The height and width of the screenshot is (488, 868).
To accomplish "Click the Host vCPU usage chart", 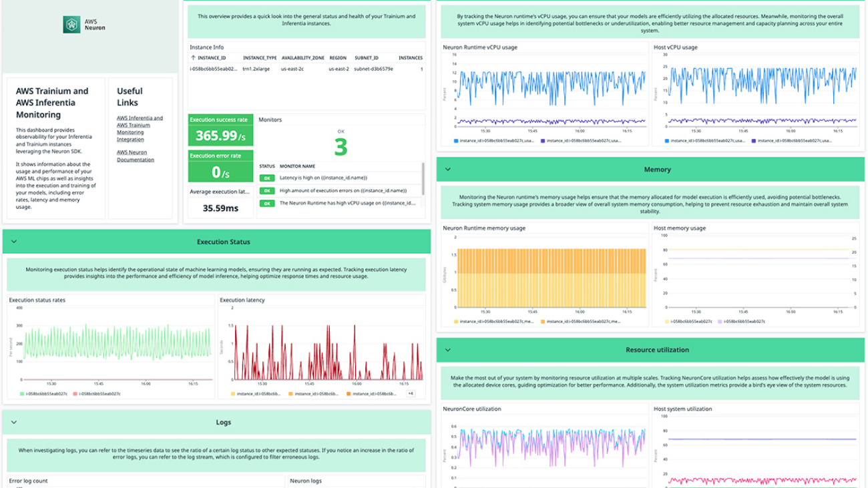I will (762, 91).
